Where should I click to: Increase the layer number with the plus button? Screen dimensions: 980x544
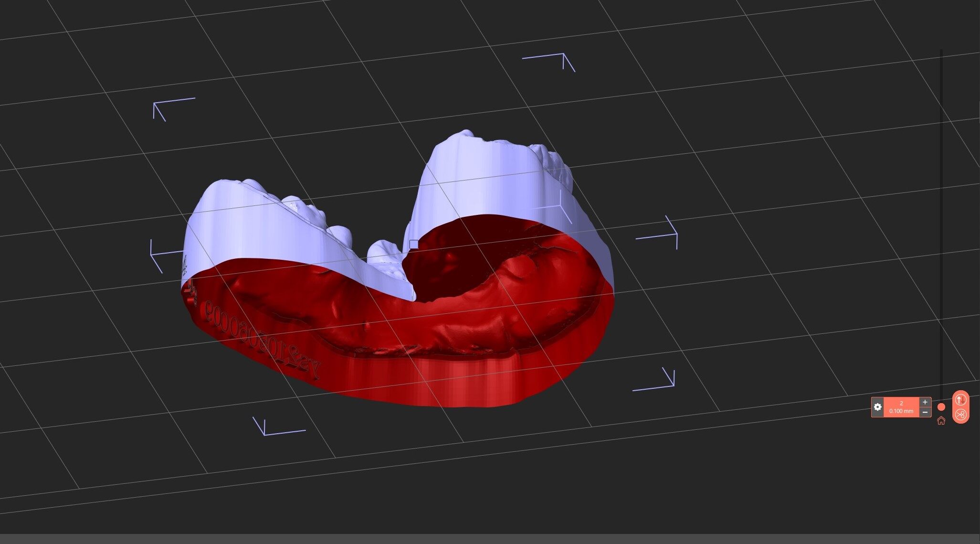(x=925, y=402)
